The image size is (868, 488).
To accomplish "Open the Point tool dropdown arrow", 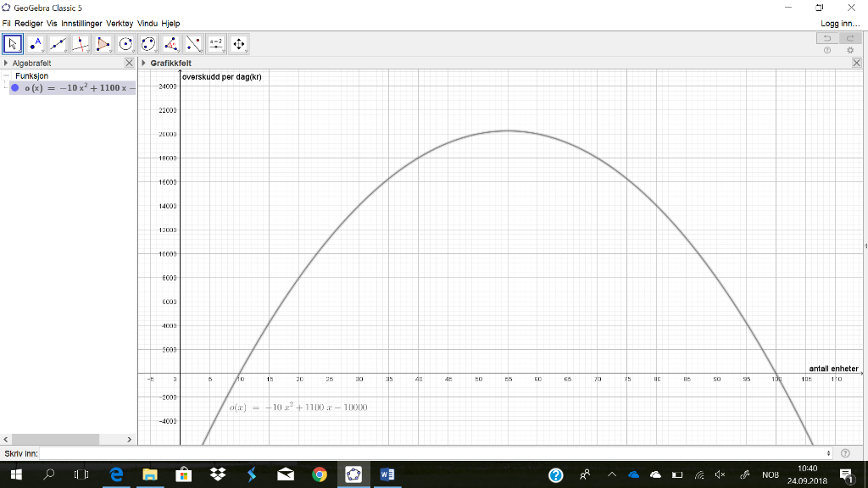I will [x=43, y=52].
